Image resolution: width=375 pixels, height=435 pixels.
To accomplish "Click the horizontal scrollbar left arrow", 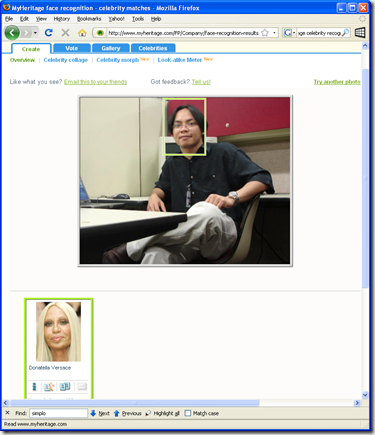I will tap(6, 403).
